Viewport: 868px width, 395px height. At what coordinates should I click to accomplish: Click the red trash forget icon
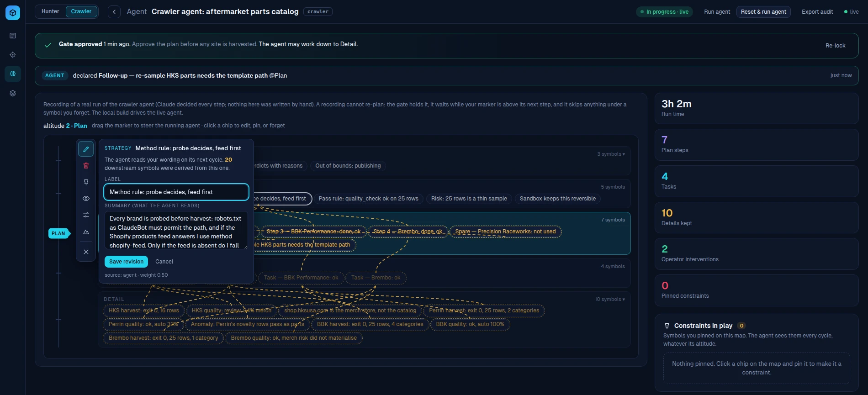point(86,165)
